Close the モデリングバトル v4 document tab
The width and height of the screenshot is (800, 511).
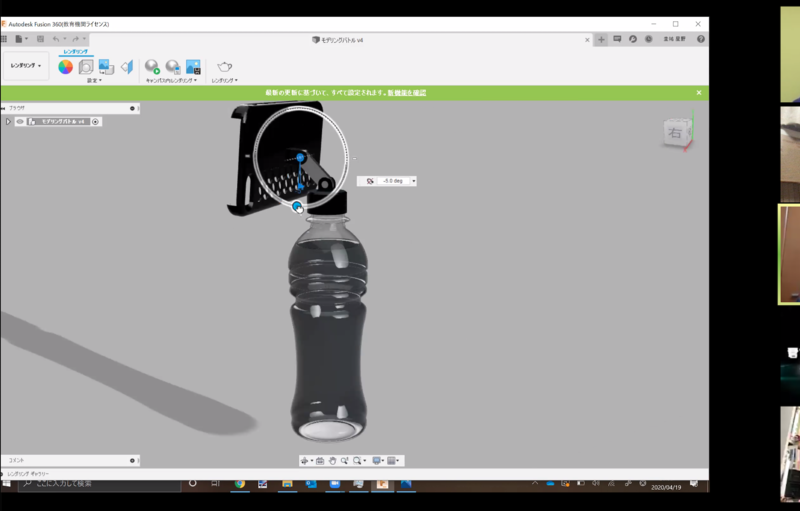pyautogui.click(x=587, y=40)
